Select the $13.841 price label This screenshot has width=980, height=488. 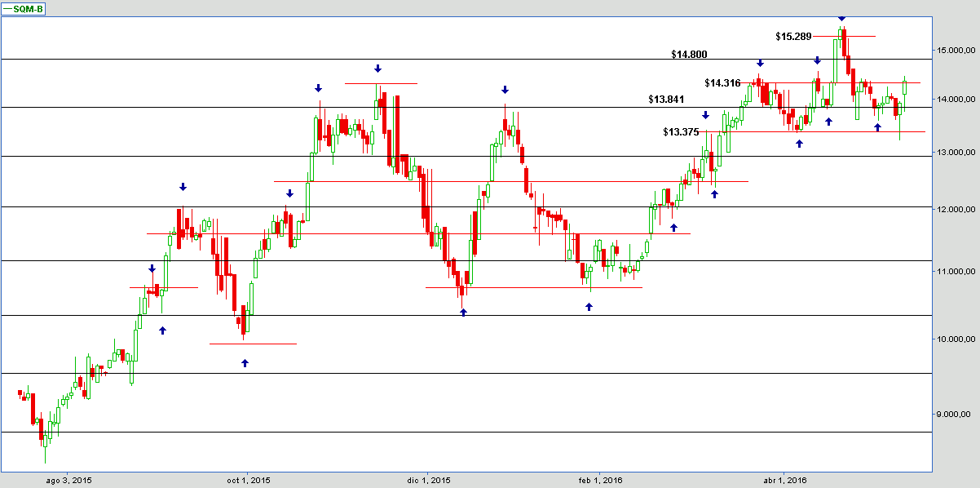666,100
